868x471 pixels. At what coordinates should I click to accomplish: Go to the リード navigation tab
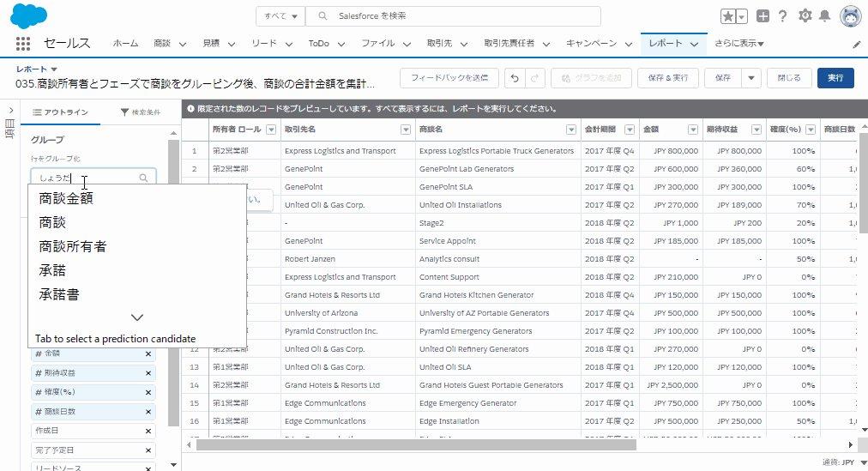tap(264, 43)
